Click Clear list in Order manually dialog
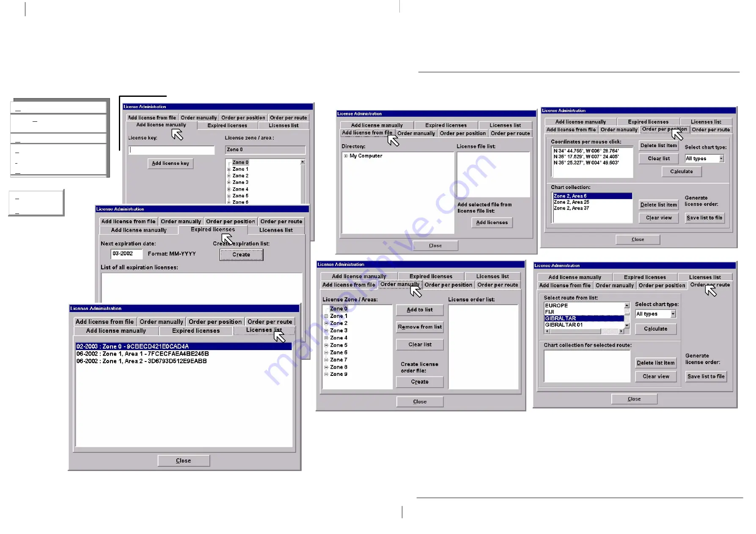This screenshot has width=756, height=534. (x=420, y=345)
